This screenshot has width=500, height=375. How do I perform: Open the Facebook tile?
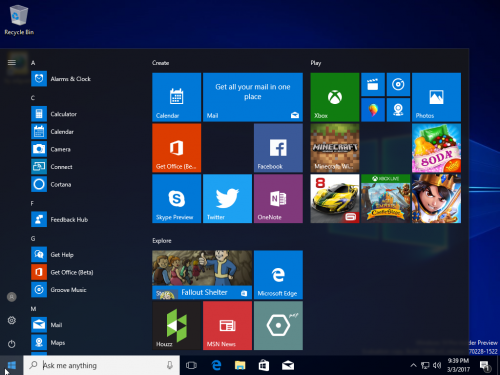click(278, 148)
